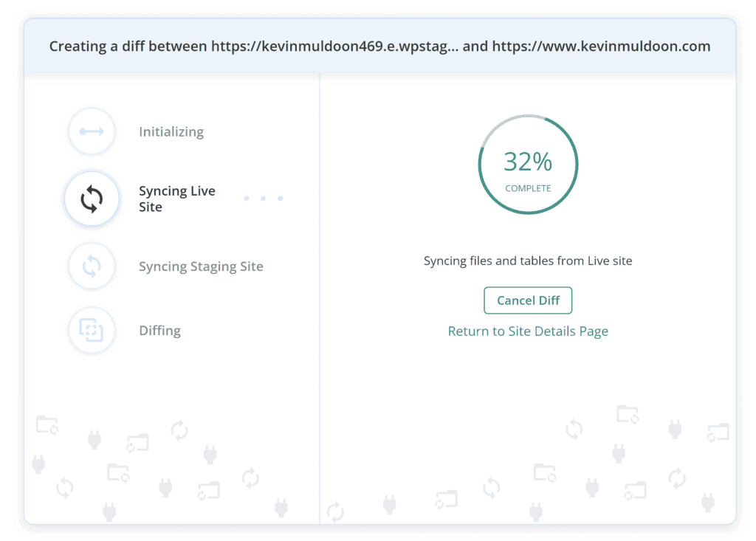Select the Syncing Staging Site label
This screenshot has width=756, height=541.
pos(201,266)
